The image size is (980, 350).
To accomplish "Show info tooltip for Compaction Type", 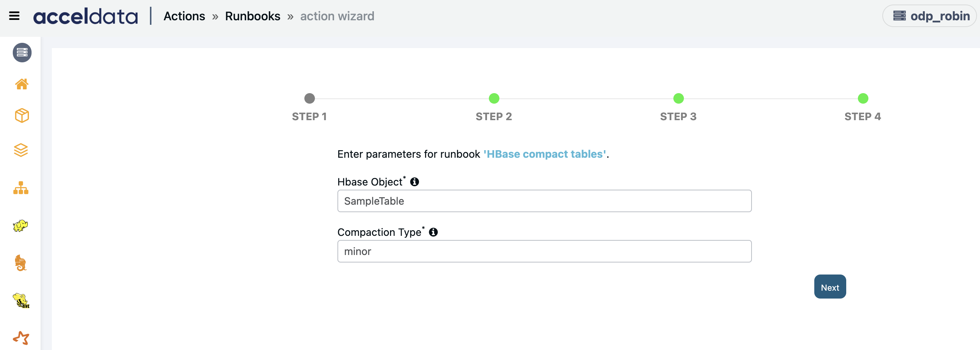I will [x=433, y=232].
